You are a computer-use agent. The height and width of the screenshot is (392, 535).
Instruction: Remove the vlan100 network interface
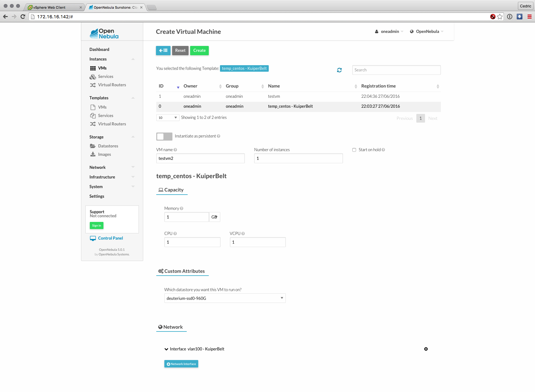426,349
